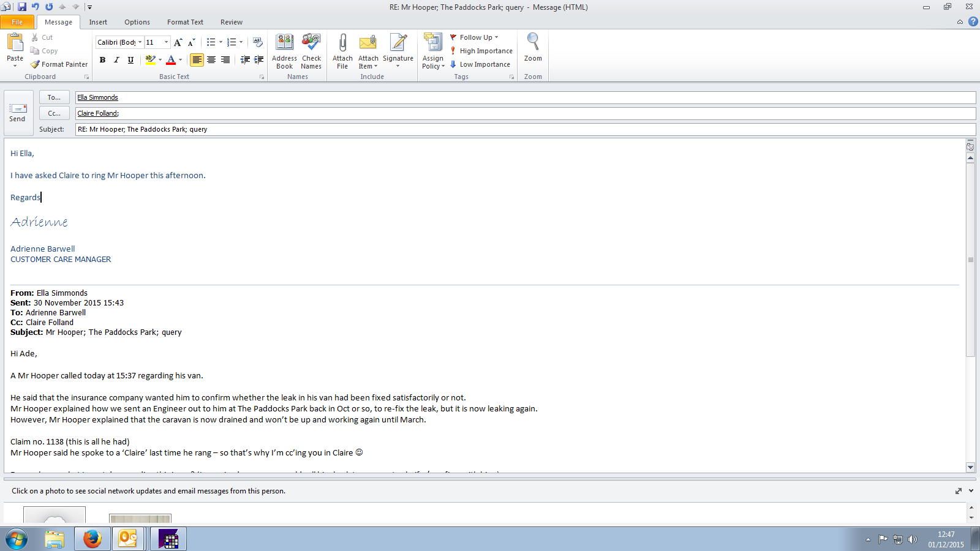Click the Cc... recipients button
980x551 pixels.
54,113
